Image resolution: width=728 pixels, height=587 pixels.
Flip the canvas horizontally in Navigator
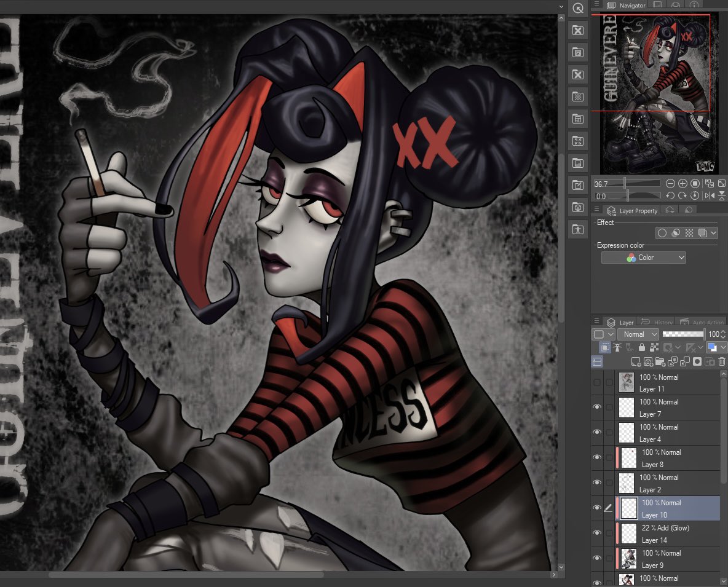(709, 195)
